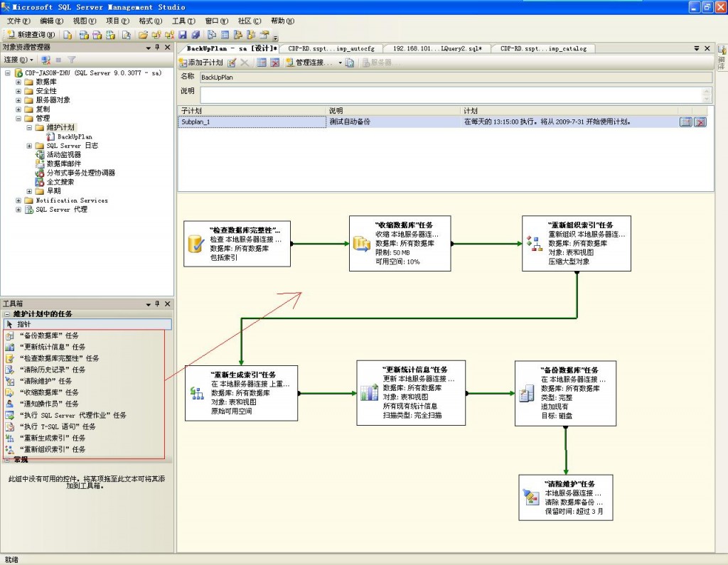The height and width of the screenshot is (565, 728).
Task: Click the 新建查询 (New Query) toolbar button
Action: tap(31, 34)
